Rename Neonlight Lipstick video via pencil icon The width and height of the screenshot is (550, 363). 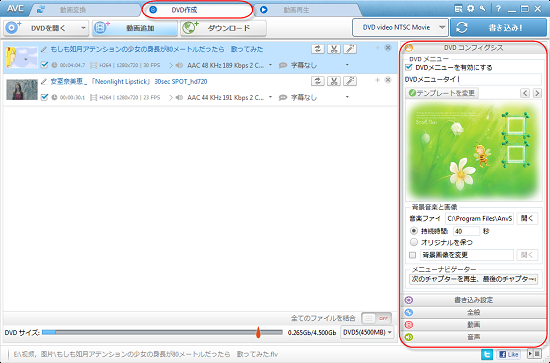[x=44, y=81]
